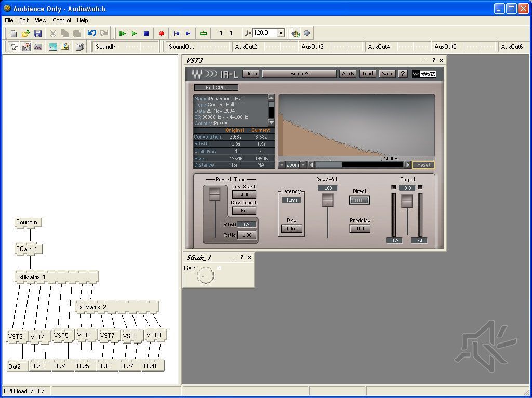Click the left Output clip indicator
Viewport: 532px width, 398px height.
(394, 187)
